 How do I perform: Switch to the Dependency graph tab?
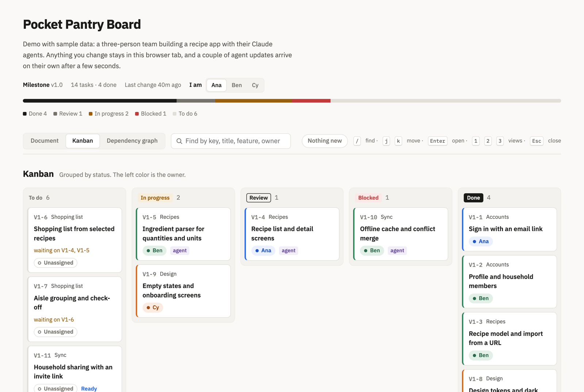pyautogui.click(x=132, y=141)
